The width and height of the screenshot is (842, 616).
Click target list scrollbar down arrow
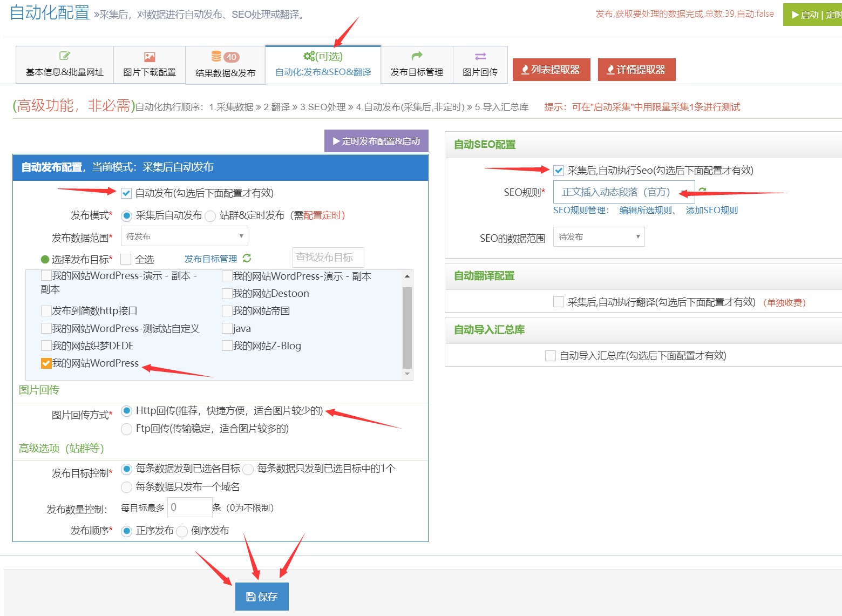(408, 374)
